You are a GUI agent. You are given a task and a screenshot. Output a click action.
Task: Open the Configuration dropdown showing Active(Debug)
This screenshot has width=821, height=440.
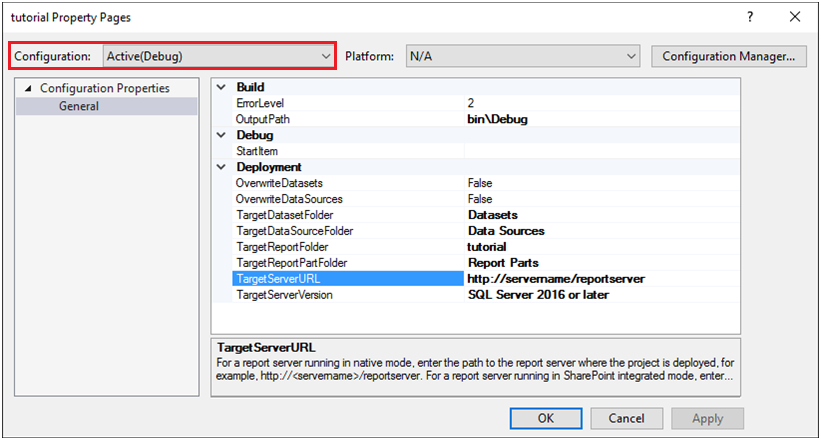click(x=218, y=56)
